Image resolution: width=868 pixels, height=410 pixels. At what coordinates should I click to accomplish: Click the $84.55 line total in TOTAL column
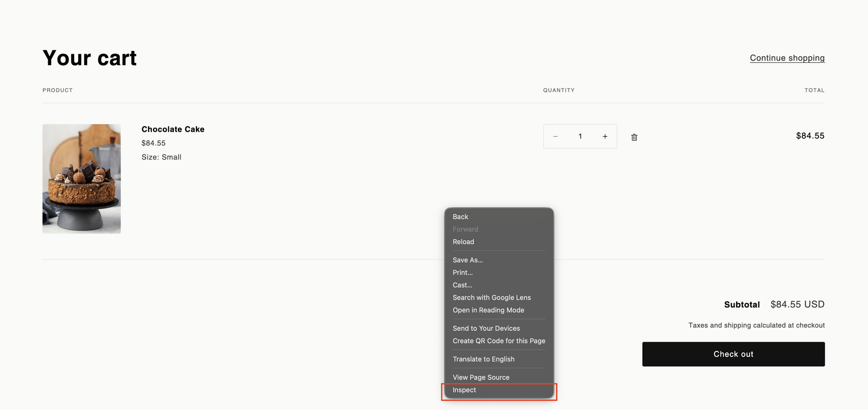coord(810,136)
